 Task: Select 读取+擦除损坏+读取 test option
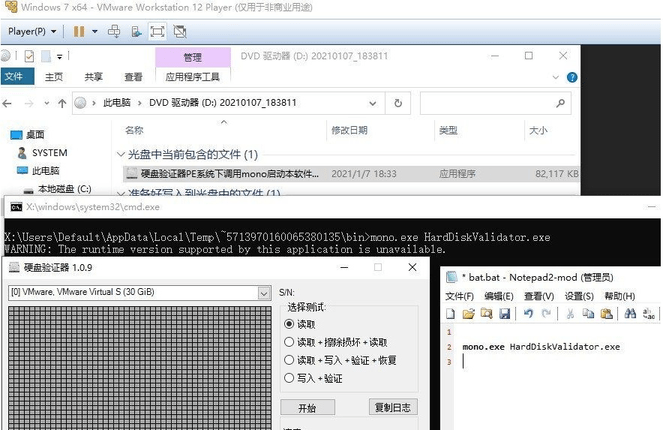[336, 342]
